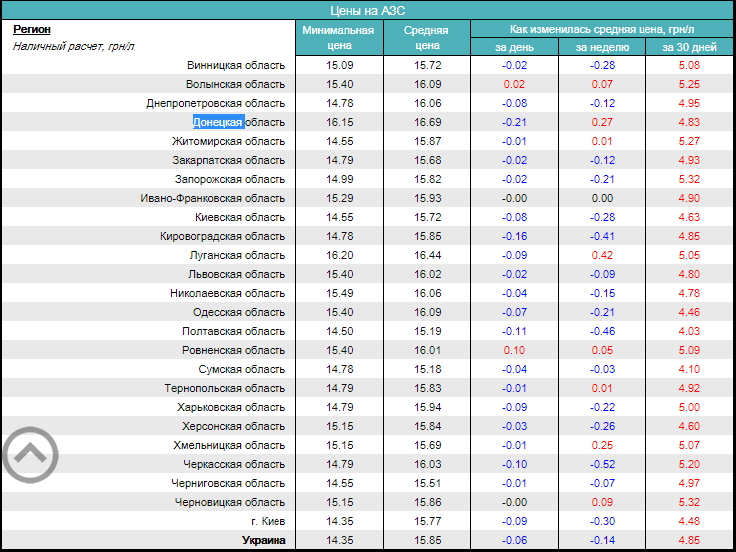Click the Средняя цена column header
Image resolution: width=736 pixels, height=552 pixels.
427,37
